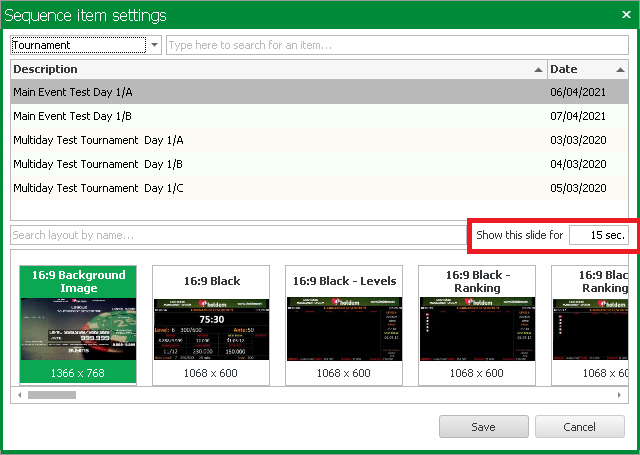Pick the fully visible 16:9 Black - Ranking layout
Screen dimensions: 640x455
point(476,325)
